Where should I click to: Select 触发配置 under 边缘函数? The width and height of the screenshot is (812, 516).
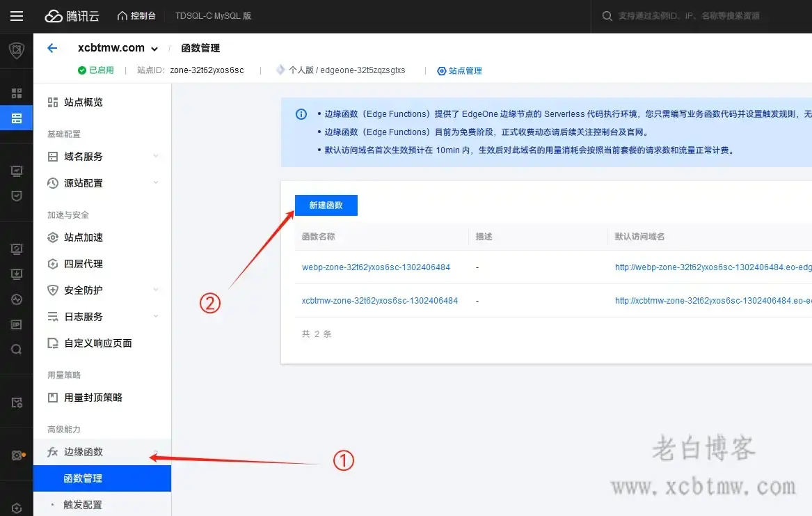pos(87,505)
